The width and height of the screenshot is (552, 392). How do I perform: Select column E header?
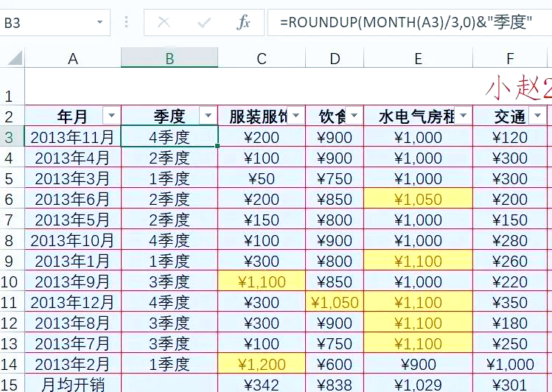coord(418,58)
